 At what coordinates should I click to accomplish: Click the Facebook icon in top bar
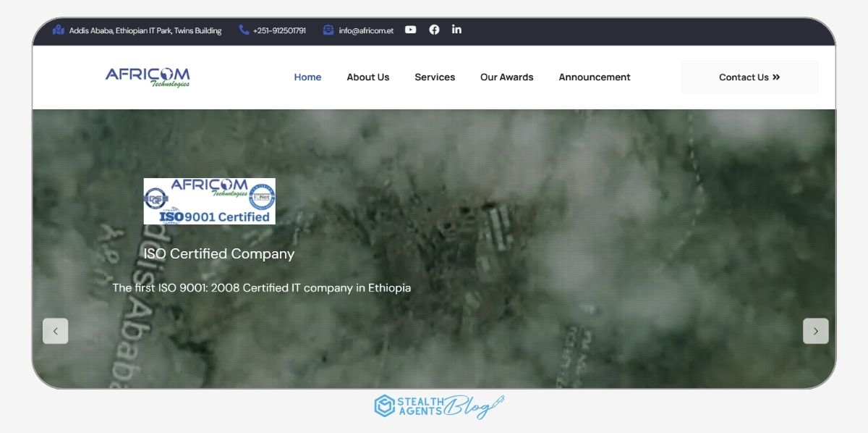(x=434, y=30)
